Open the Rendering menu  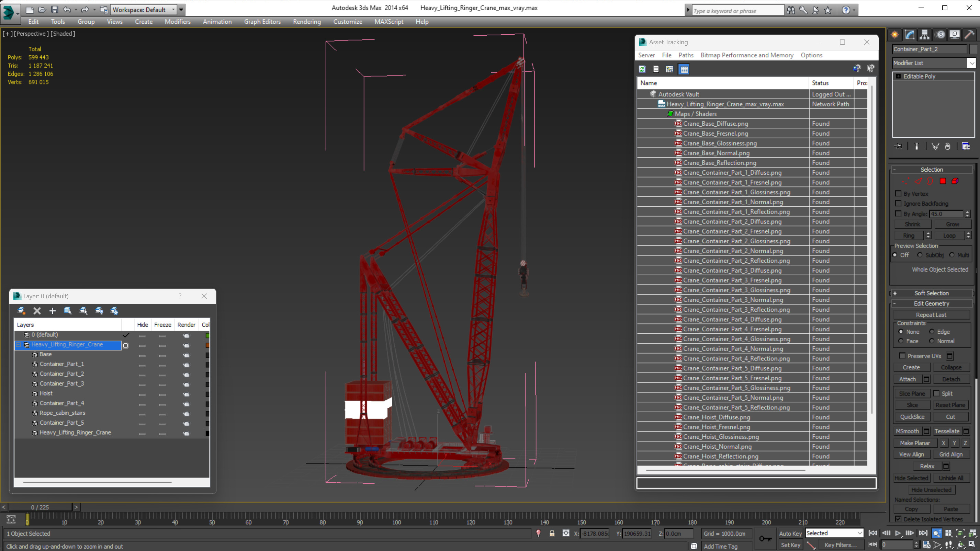coord(307,22)
